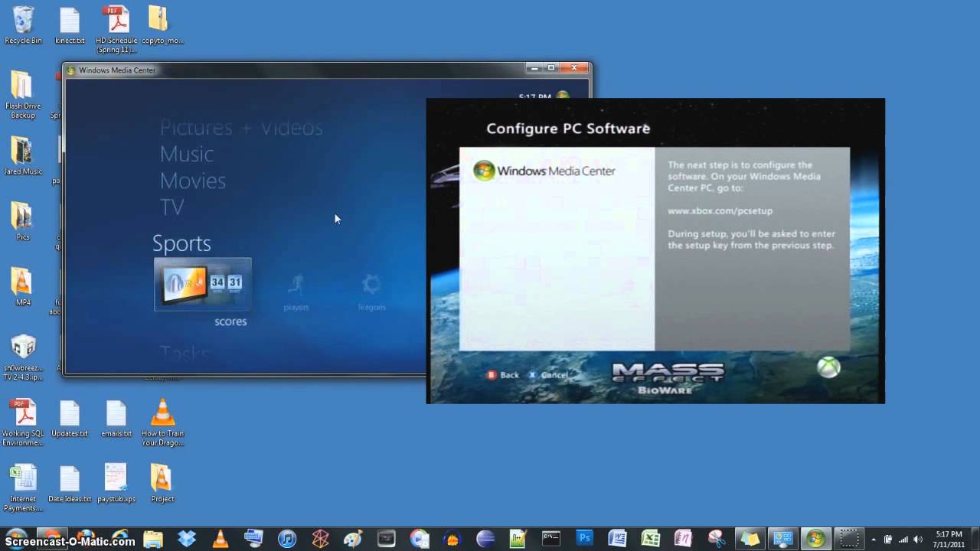
Task: Click the Back button in Xbox screen
Action: tap(503, 375)
